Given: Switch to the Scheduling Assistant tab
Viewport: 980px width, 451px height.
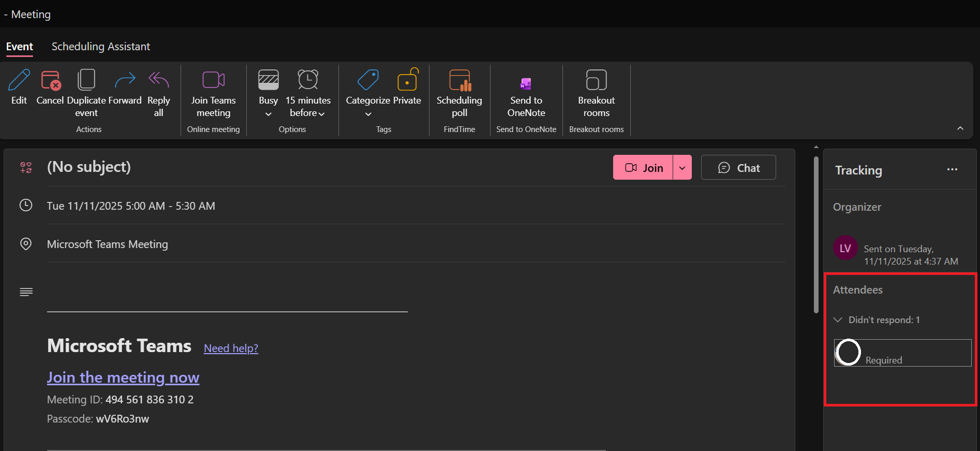Looking at the screenshot, I should point(101,47).
